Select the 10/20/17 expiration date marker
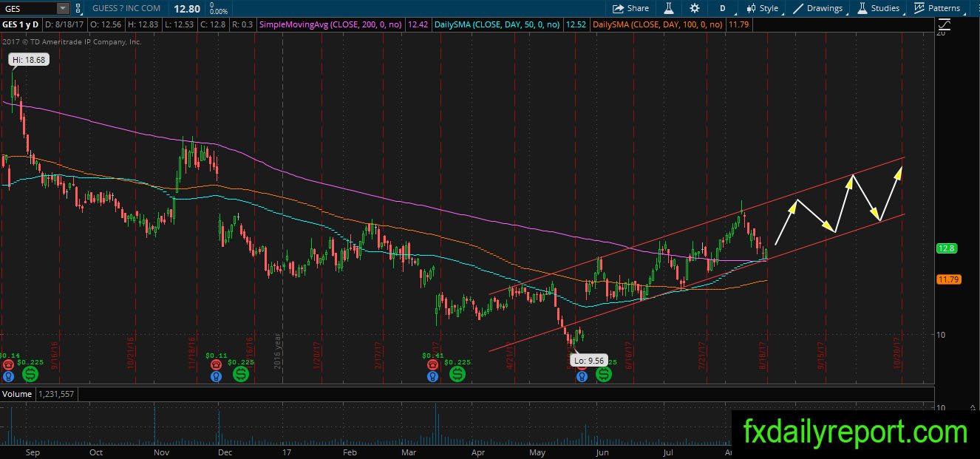980x459 pixels. [898, 353]
